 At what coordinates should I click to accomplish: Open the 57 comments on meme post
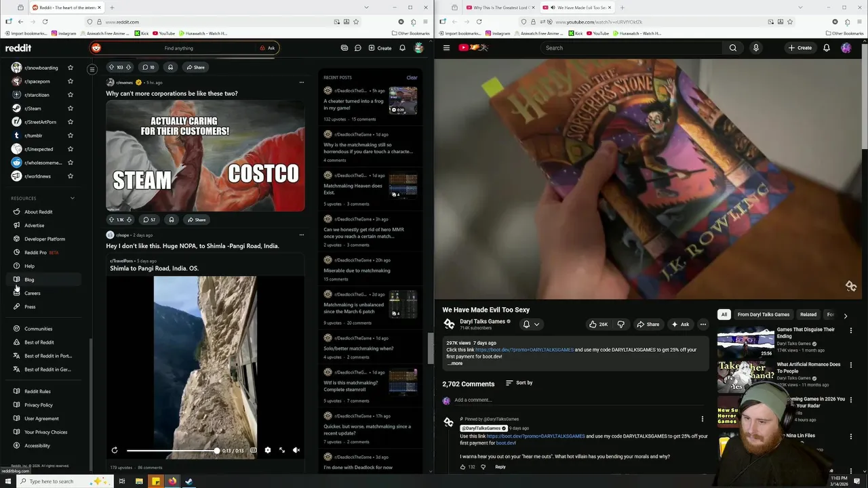[x=149, y=220]
